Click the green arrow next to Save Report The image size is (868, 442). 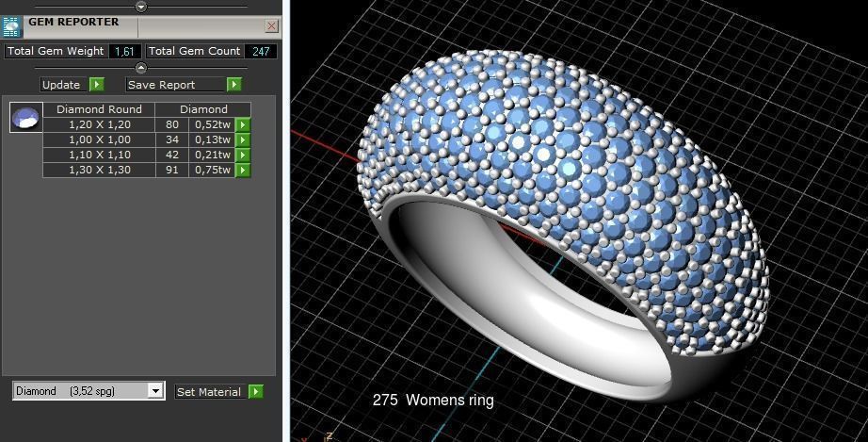pos(234,84)
